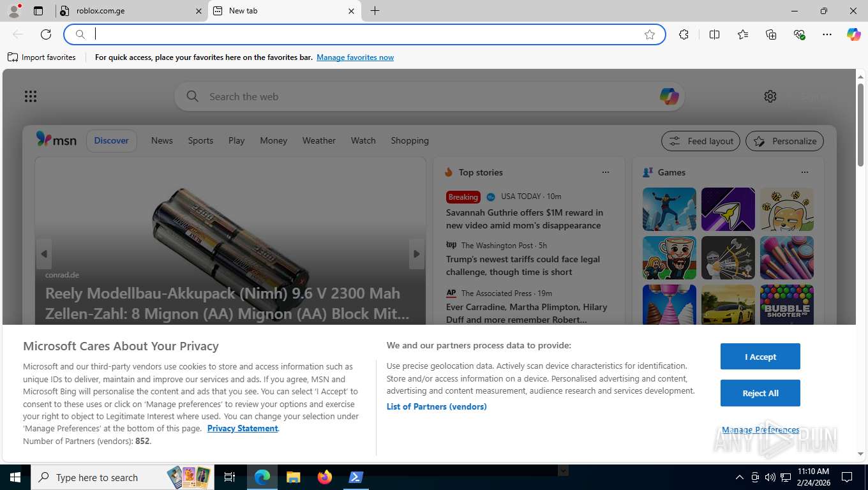Viewport: 868px width, 490px height.
Task: Click the I Accept cookie button
Action: (x=760, y=357)
